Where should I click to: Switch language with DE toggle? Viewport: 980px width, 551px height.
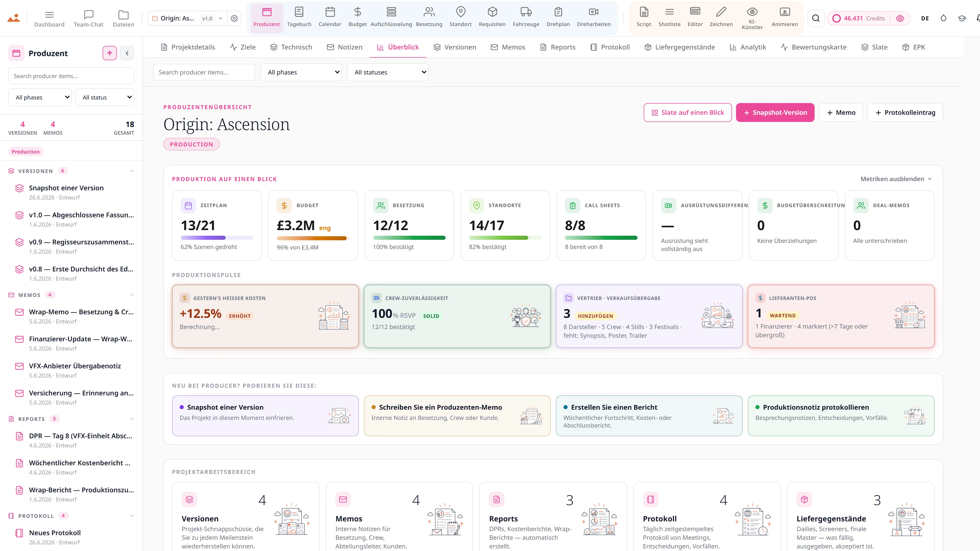pos(925,18)
